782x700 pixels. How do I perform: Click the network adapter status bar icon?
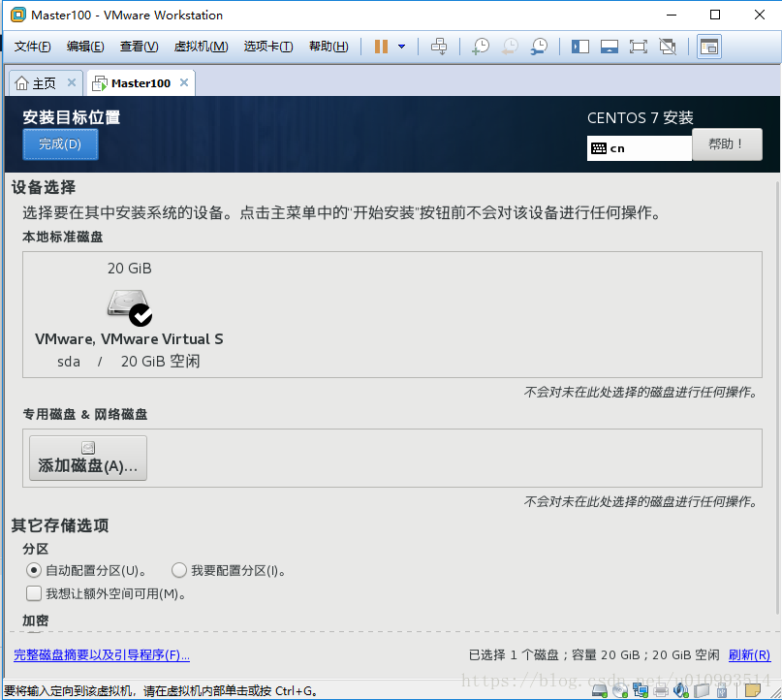click(641, 690)
